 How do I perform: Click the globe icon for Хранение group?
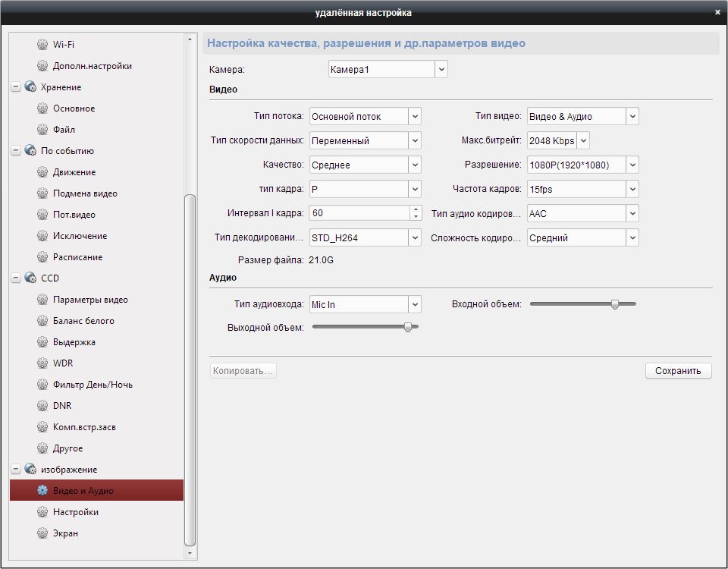pyautogui.click(x=30, y=87)
